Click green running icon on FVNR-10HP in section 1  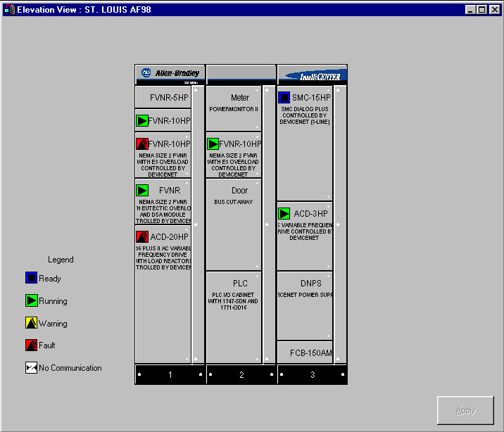(141, 121)
